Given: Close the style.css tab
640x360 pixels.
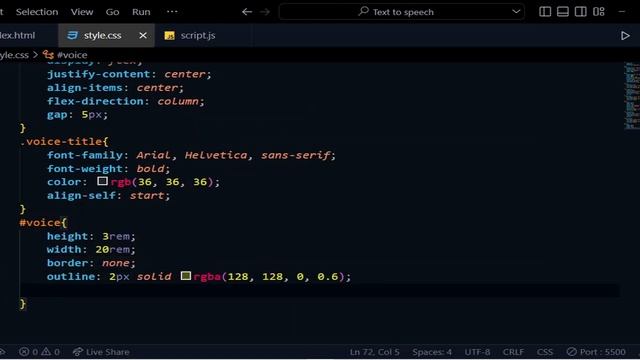Looking at the screenshot, I should pos(143,36).
